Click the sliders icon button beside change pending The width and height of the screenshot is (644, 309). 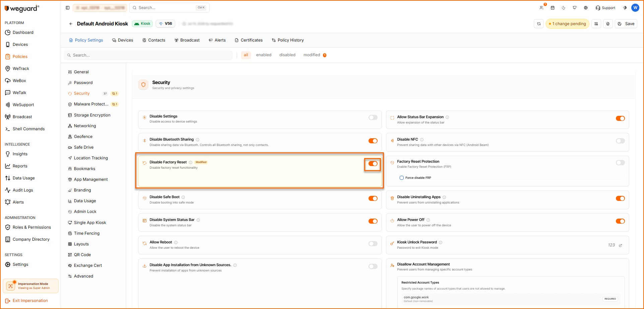(x=596, y=24)
